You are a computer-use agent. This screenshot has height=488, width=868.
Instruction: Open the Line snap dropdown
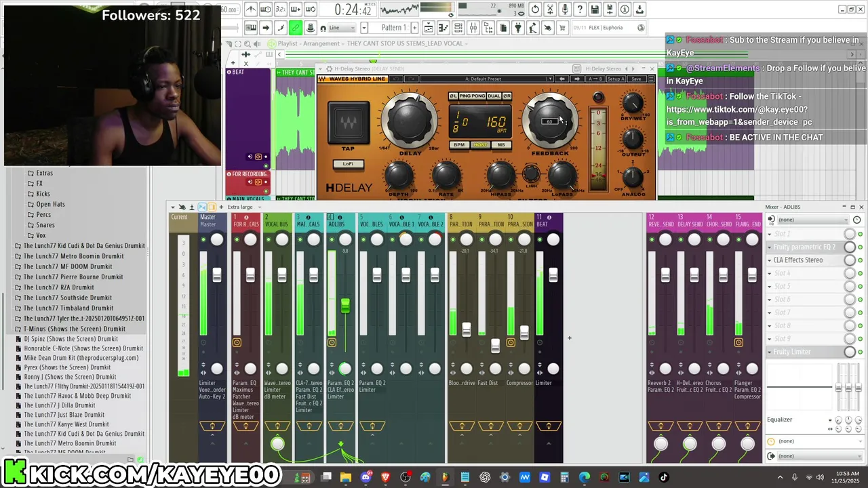342,28
